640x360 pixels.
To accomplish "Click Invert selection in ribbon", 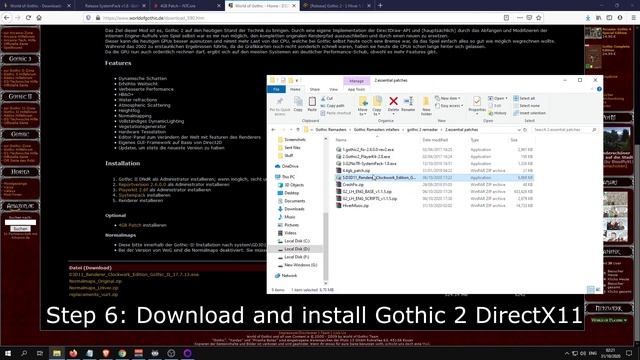I will click(x=529, y=113).
